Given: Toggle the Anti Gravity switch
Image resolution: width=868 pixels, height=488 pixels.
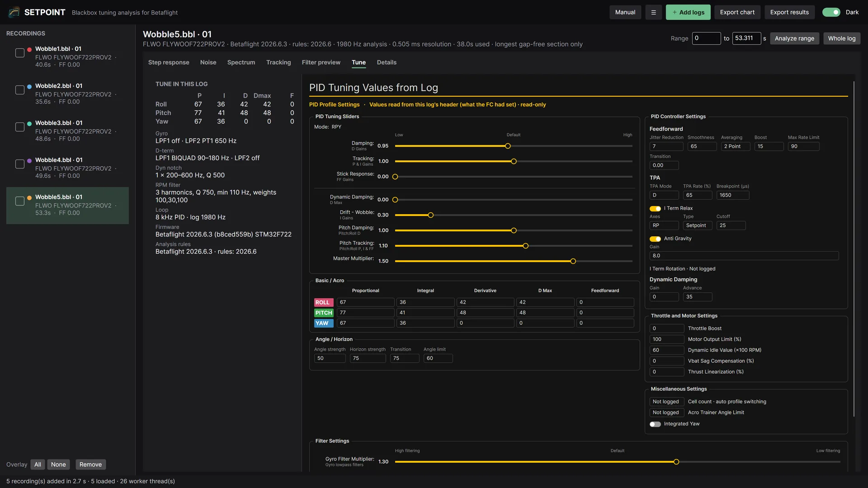Looking at the screenshot, I should click(655, 239).
